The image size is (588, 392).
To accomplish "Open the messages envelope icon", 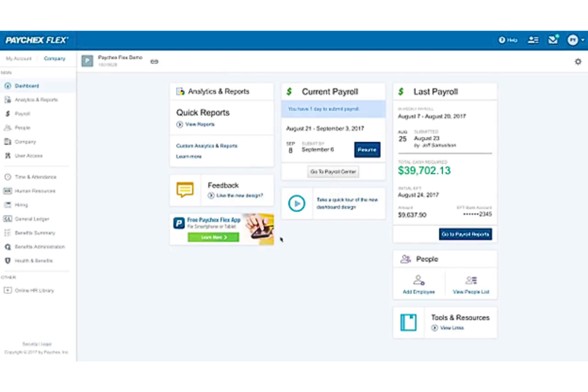I will point(553,40).
